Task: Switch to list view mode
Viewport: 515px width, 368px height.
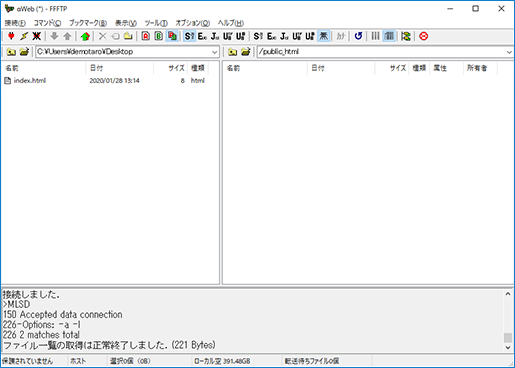Action: tap(376, 36)
